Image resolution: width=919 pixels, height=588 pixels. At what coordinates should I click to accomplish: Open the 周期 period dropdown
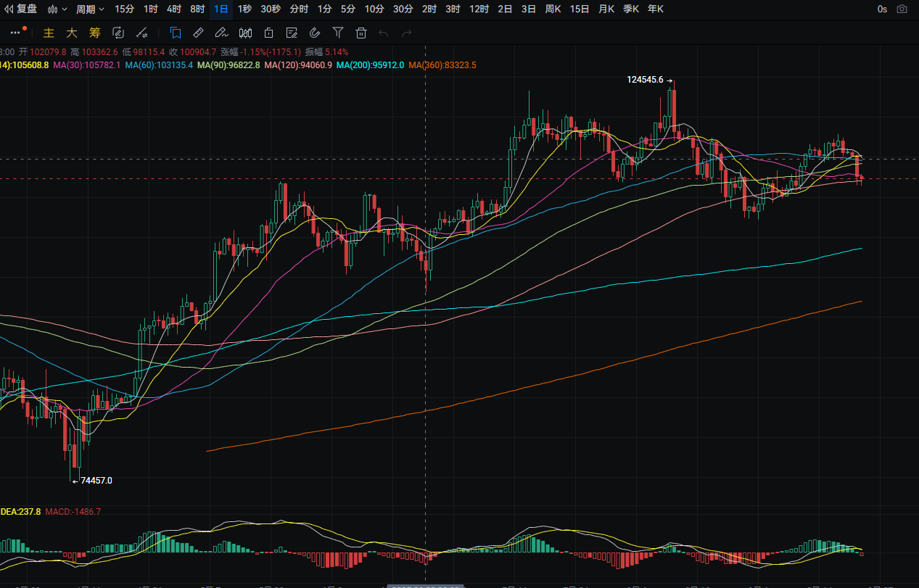tap(90, 9)
